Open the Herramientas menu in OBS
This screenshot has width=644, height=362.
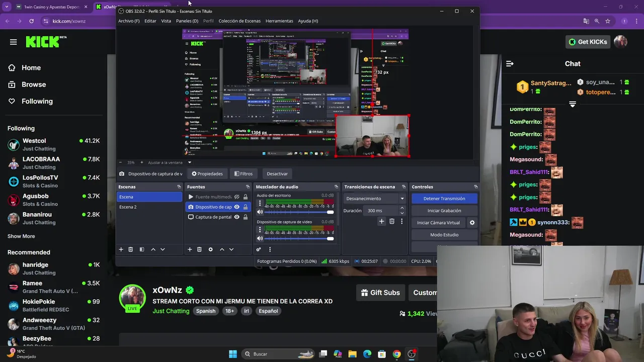[x=279, y=21]
